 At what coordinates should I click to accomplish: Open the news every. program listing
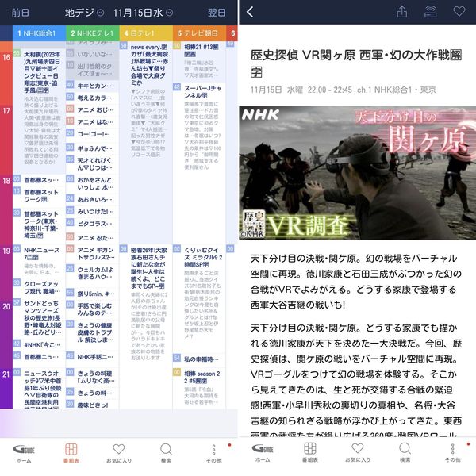pyautogui.click(x=146, y=143)
